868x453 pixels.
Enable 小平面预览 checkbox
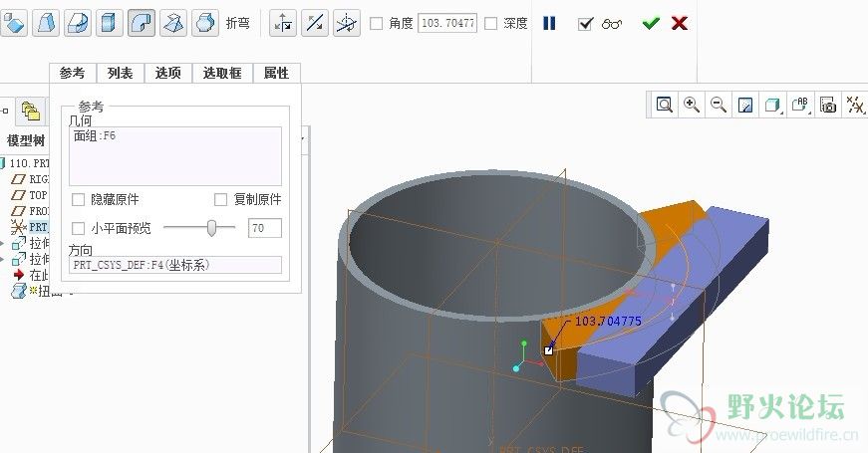pyautogui.click(x=78, y=228)
